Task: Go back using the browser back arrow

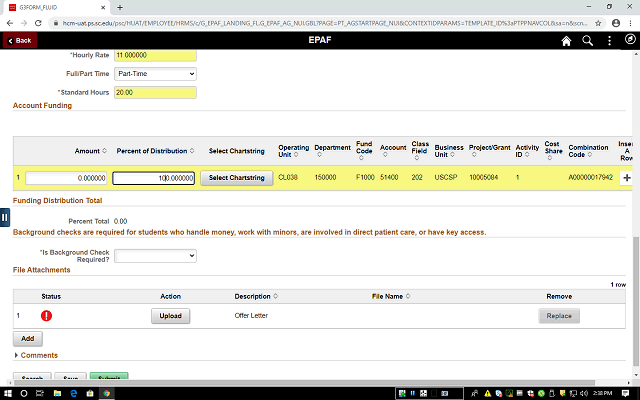Action: [10, 23]
